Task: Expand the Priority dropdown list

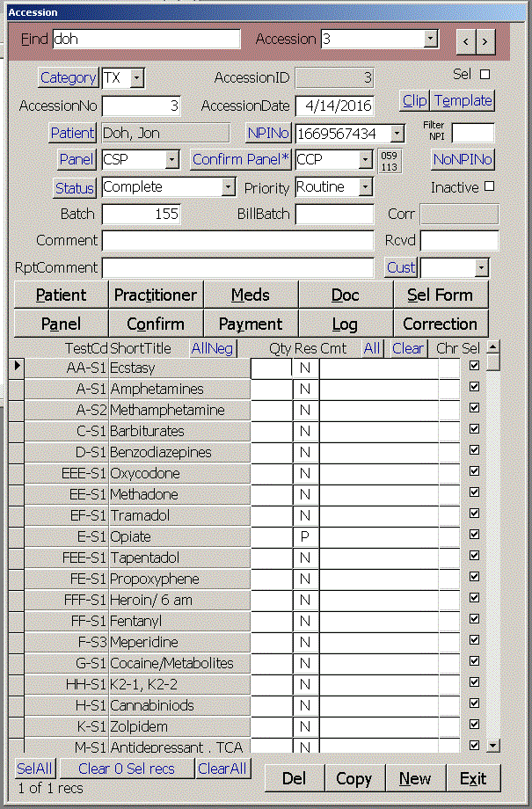Action: [366, 187]
